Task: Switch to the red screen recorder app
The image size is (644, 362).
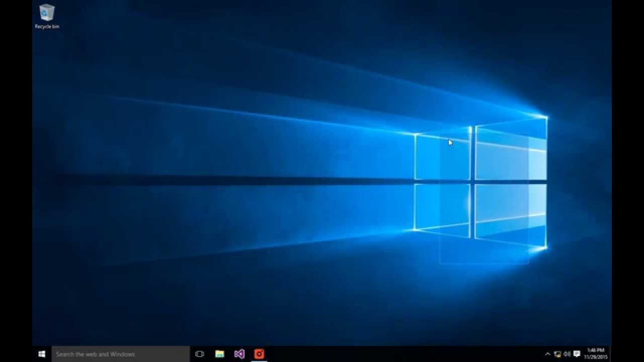Action: coord(259,354)
